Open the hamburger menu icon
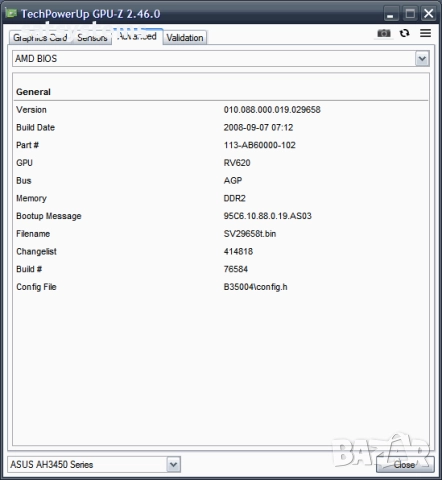The width and height of the screenshot is (442, 480). tap(425, 33)
